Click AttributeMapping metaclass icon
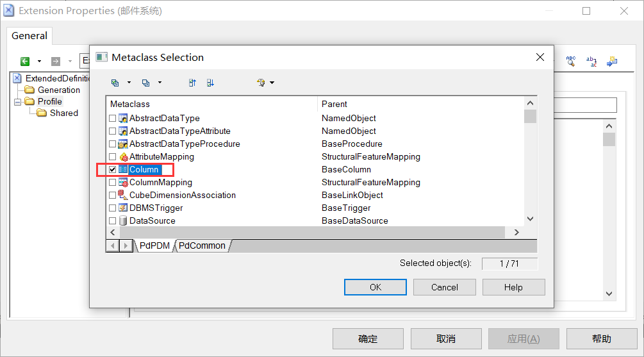Screen dimensions: 644x357 click(123, 157)
